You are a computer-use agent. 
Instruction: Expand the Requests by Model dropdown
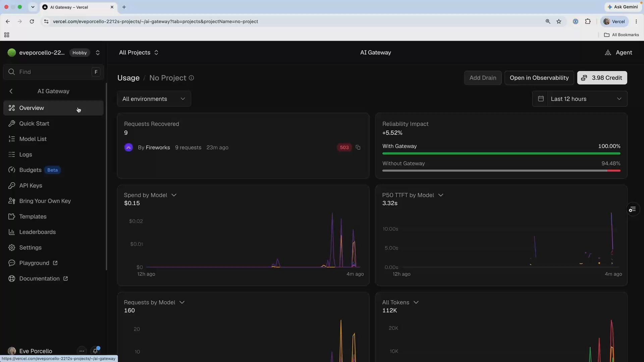[x=182, y=302]
